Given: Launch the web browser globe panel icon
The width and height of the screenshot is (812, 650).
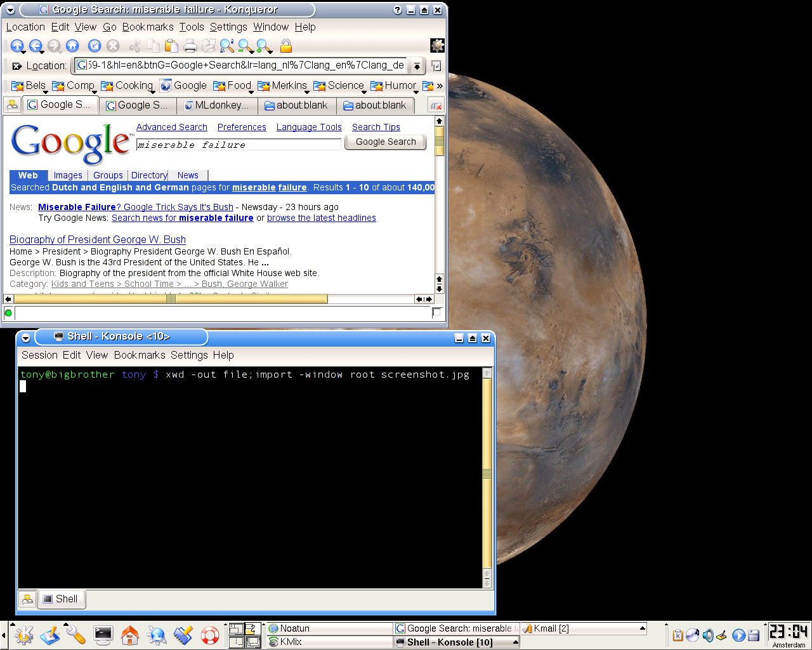Looking at the screenshot, I should 156,635.
